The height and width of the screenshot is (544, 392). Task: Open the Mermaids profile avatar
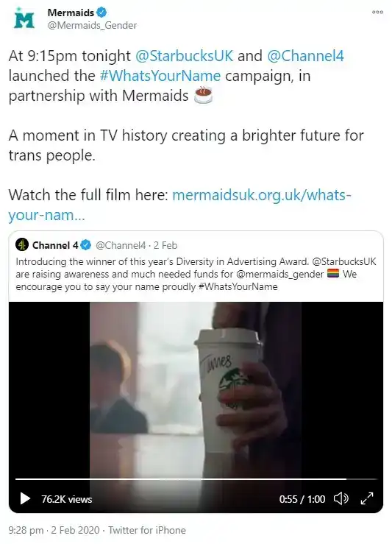(x=24, y=18)
